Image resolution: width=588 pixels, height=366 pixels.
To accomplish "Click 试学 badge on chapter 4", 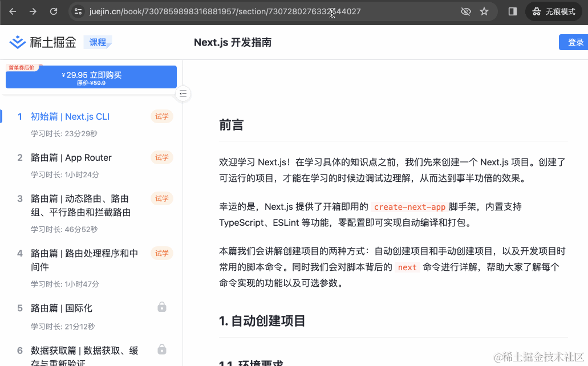I will [162, 254].
